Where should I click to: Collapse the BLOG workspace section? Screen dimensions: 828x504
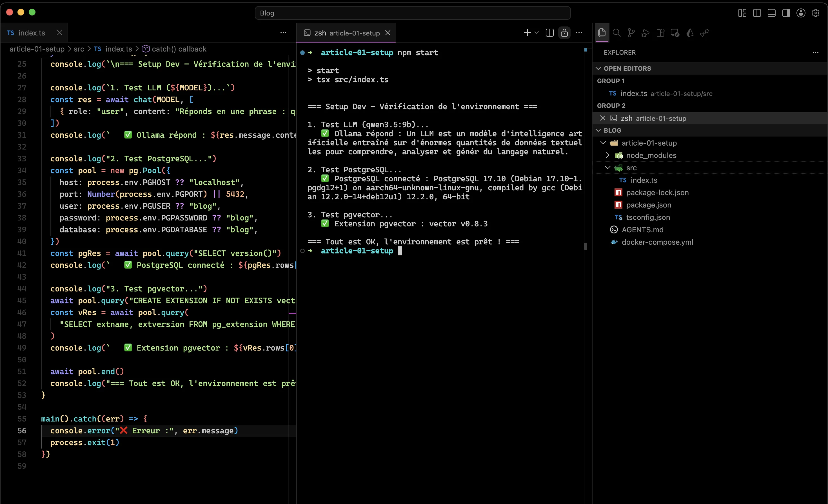pyautogui.click(x=598, y=130)
